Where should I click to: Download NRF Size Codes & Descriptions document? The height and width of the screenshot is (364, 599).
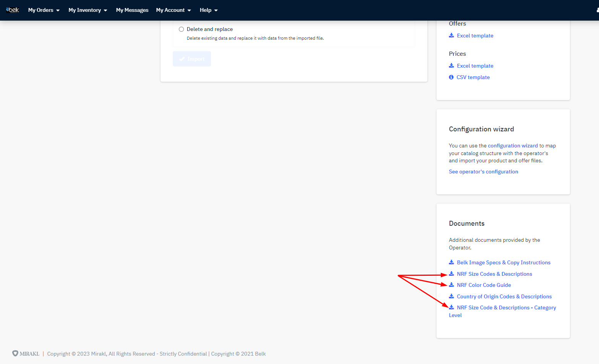pos(495,274)
